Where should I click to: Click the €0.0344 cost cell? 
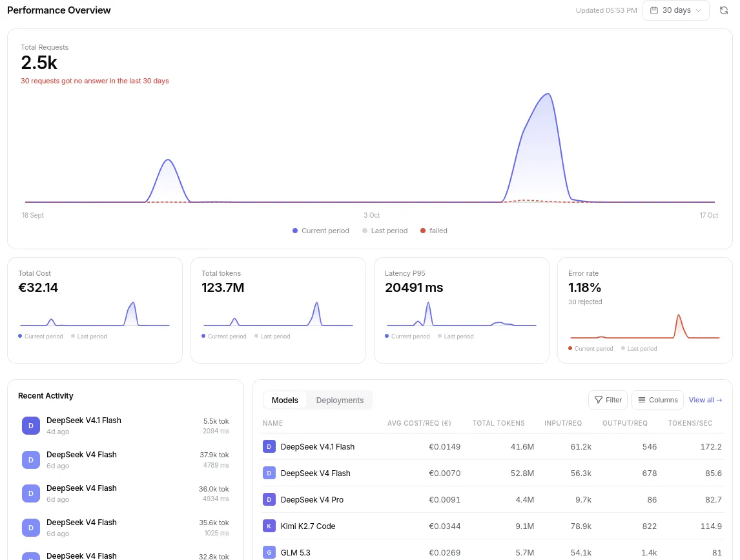click(444, 526)
